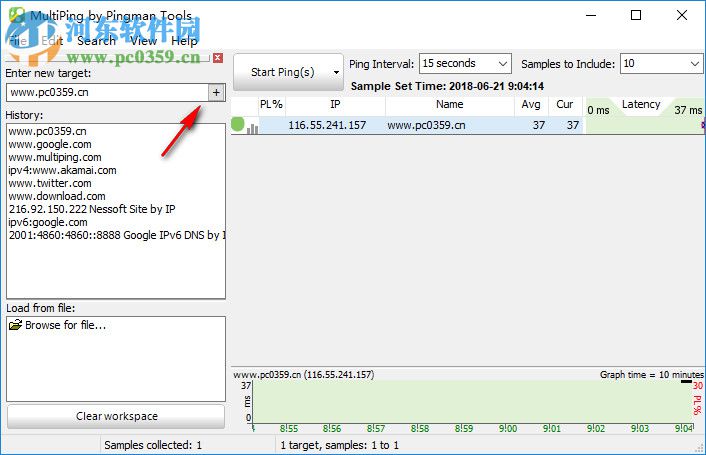This screenshot has height=455, width=706.
Task: Click the green timeline graph area
Action: (473, 402)
